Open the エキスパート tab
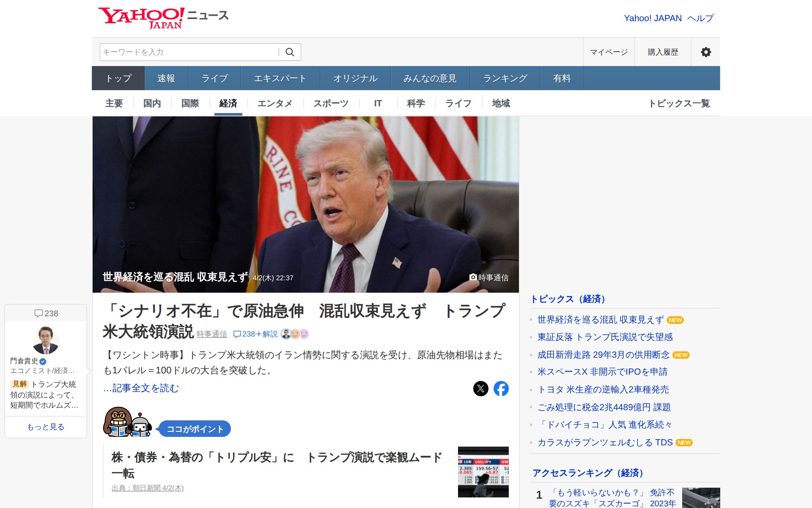Screen dimensions: 812x508 pyautogui.click(x=280, y=78)
